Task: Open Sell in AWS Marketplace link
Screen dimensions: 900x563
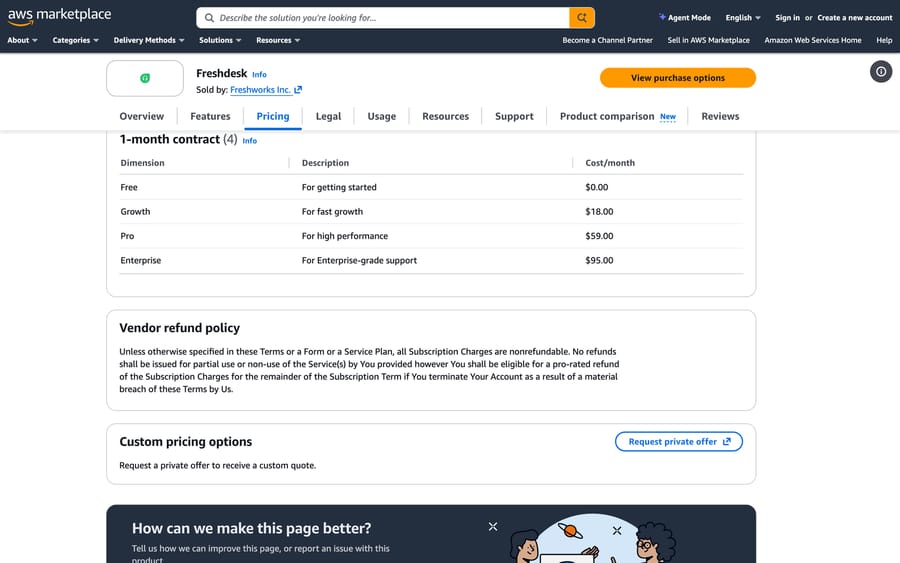Action: 708,40
